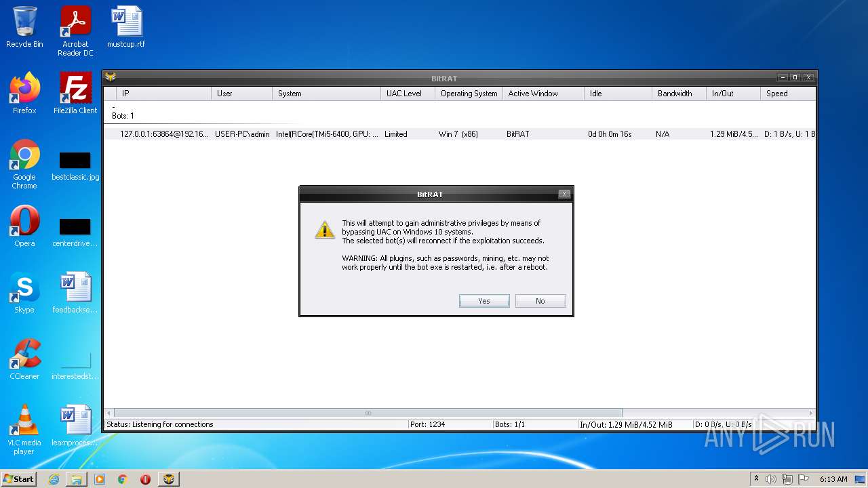Screen dimensions: 868x488
Task: Open Opera from the taskbar
Action: 145,479
